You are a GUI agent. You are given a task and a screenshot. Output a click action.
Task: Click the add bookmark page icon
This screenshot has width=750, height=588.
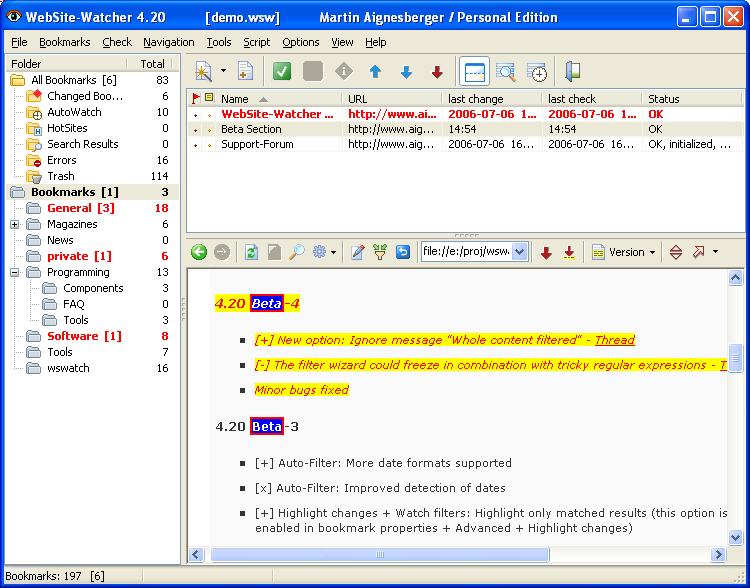tap(245, 72)
